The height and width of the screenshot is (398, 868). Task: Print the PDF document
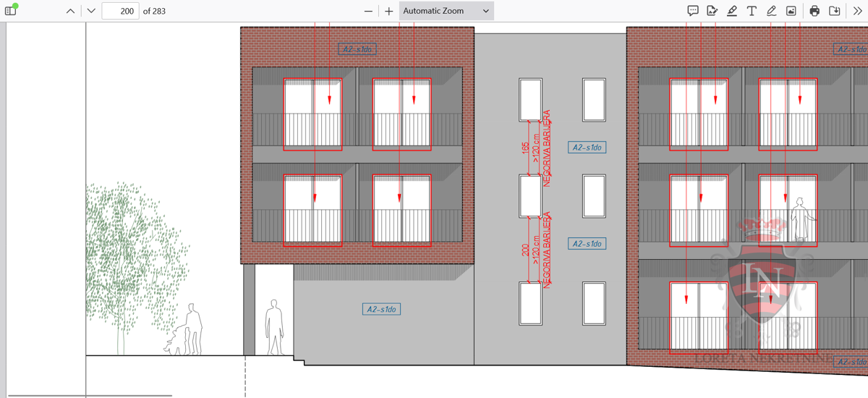tap(814, 11)
